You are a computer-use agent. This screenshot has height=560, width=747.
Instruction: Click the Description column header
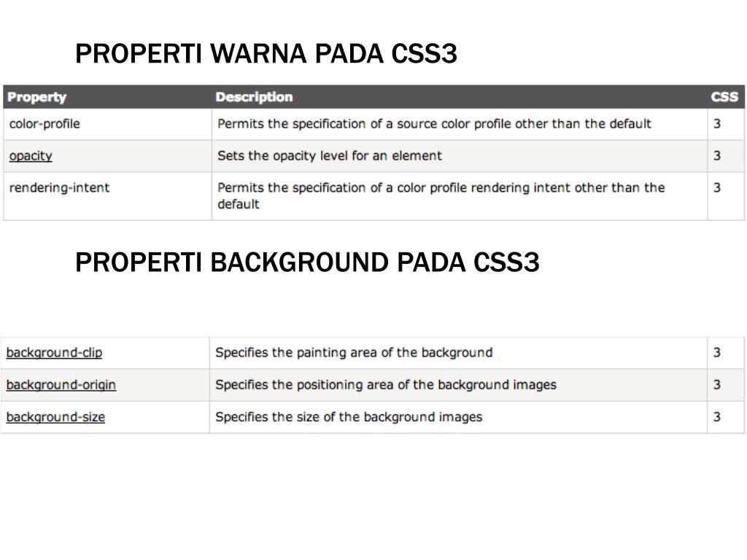point(254,97)
